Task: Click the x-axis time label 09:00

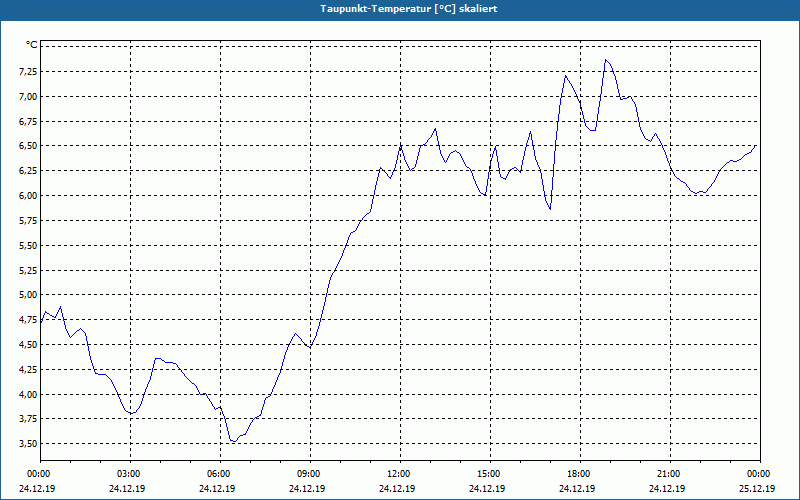Action: 310,474
